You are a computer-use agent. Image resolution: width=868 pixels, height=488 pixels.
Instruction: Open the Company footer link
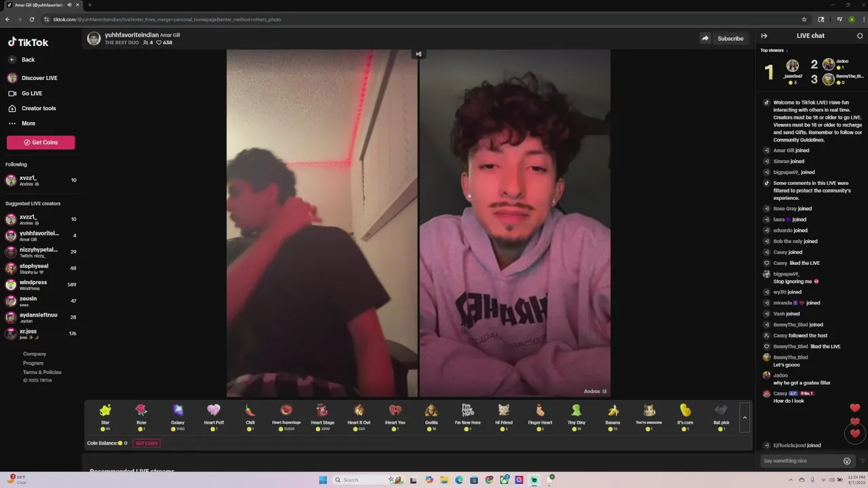point(35,354)
